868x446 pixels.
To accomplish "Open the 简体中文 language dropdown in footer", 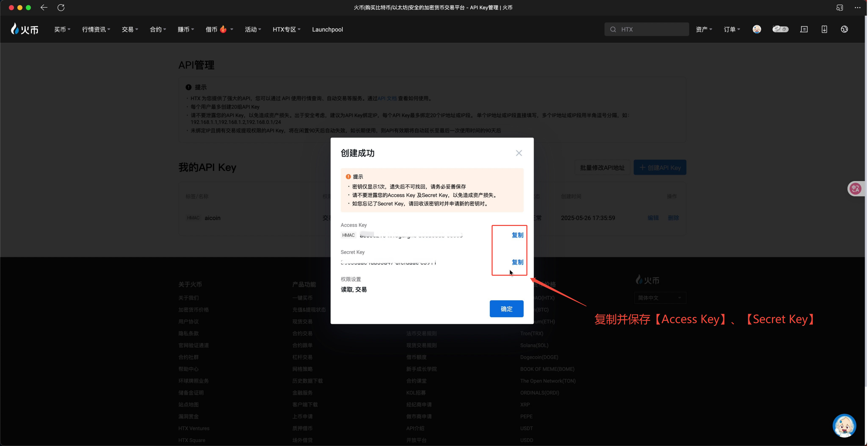I will coord(660,298).
